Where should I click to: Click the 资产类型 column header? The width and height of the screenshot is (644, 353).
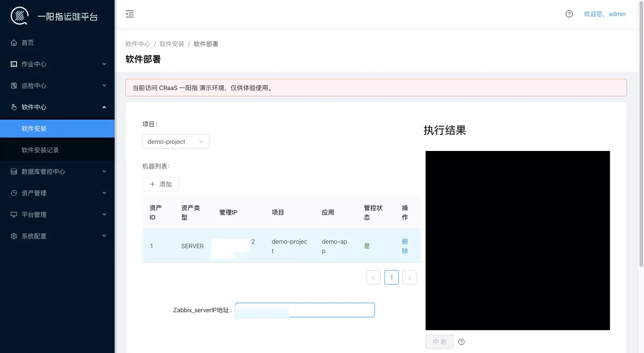tap(190, 213)
